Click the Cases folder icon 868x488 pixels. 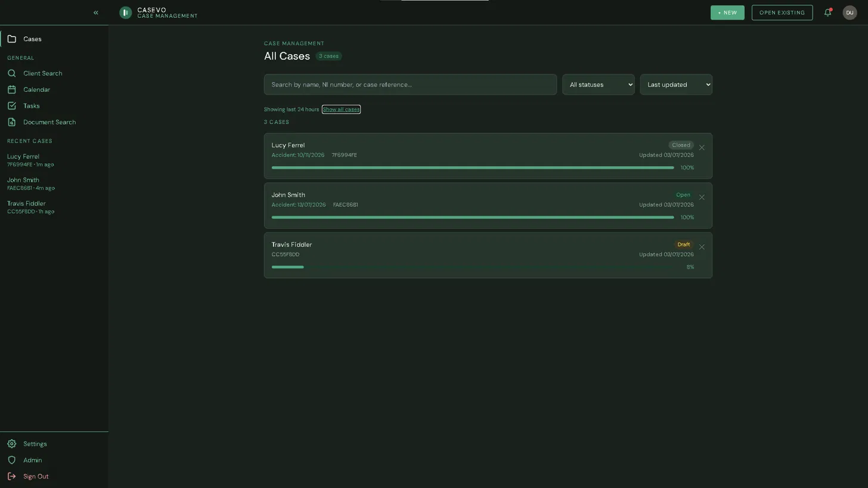11,39
